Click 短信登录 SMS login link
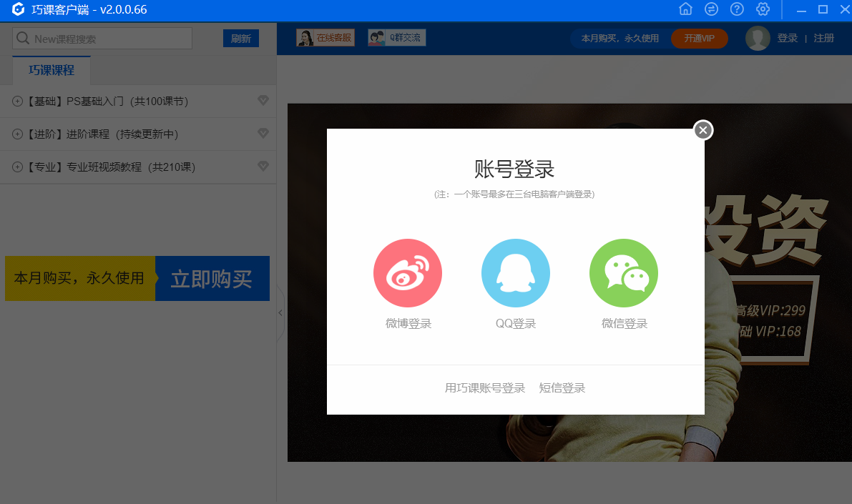 pos(562,388)
